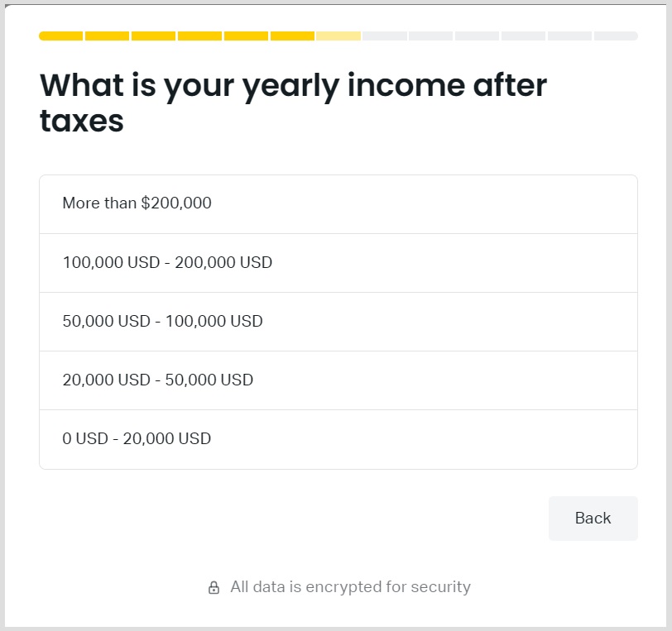Viewport: 672px width, 631px height.
Task: Click the last gray progress bar segment
Action: pyautogui.click(x=616, y=36)
